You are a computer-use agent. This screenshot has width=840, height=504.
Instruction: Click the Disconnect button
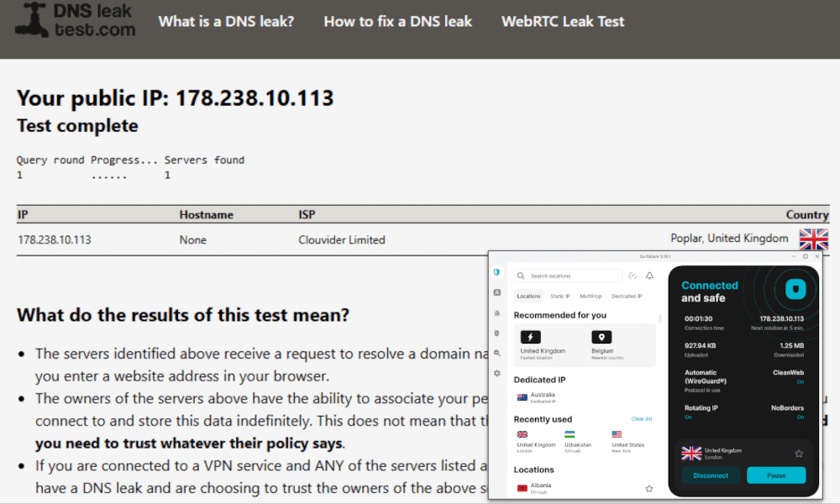[x=711, y=475]
